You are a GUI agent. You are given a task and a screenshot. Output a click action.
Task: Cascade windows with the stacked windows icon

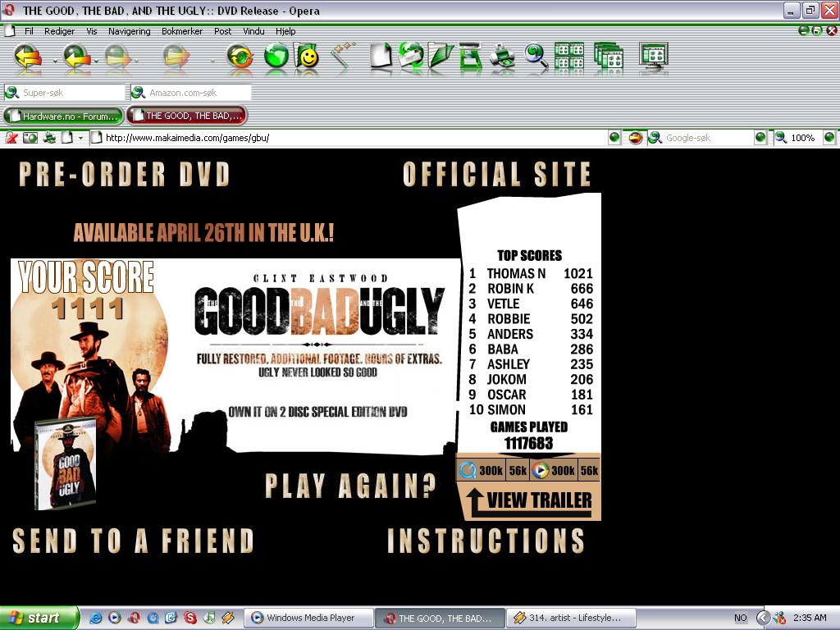tap(609, 57)
